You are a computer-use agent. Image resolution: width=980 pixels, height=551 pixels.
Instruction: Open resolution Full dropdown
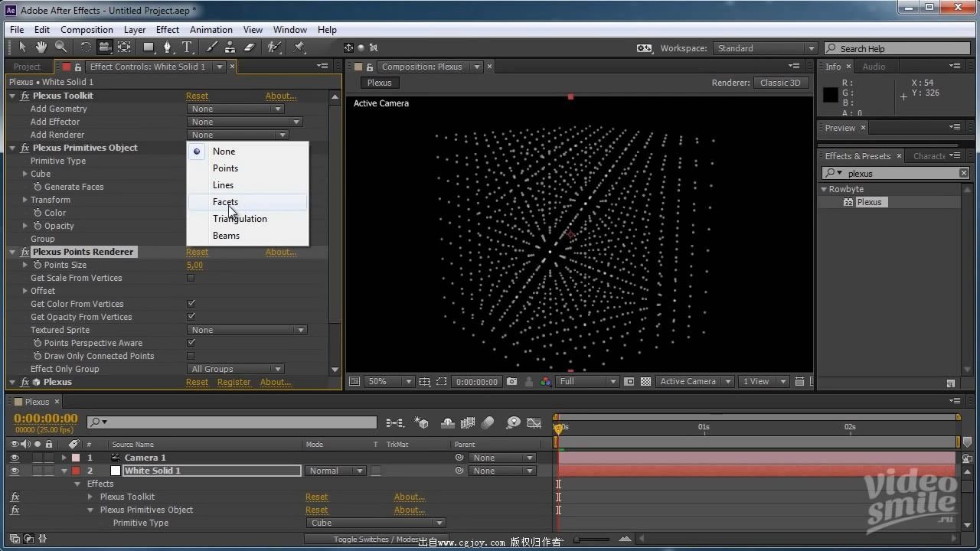(x=587, y=381)
